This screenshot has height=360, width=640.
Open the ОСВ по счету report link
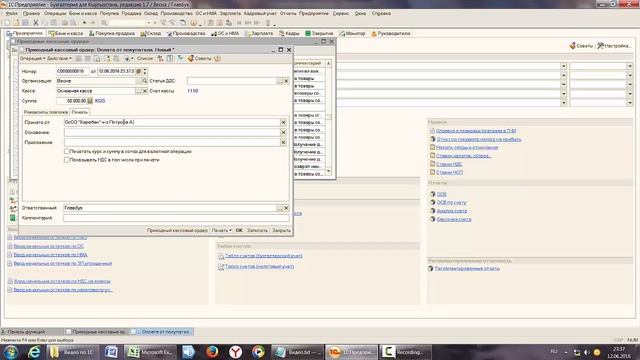coord(451,202)
